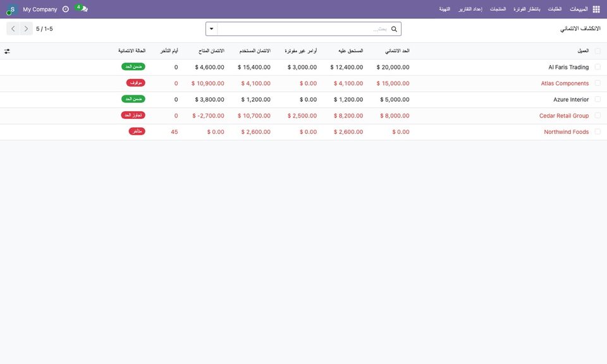607x364 pixels.
Task: Open the Cedar Retail Group record
Action: coord(564,116)
